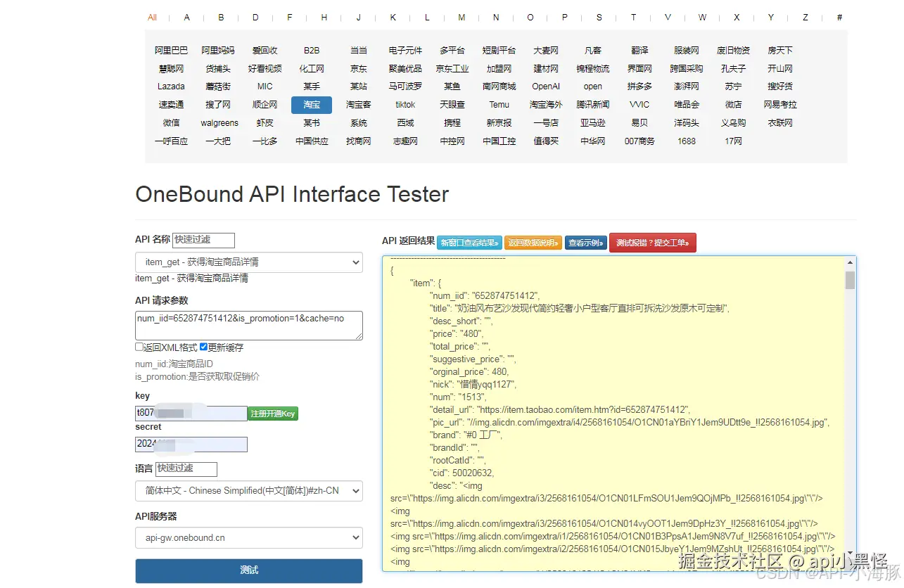904x588 pixels.
Task: Click the orange 返回数据说明 button
Action: (x=533, y=243)
